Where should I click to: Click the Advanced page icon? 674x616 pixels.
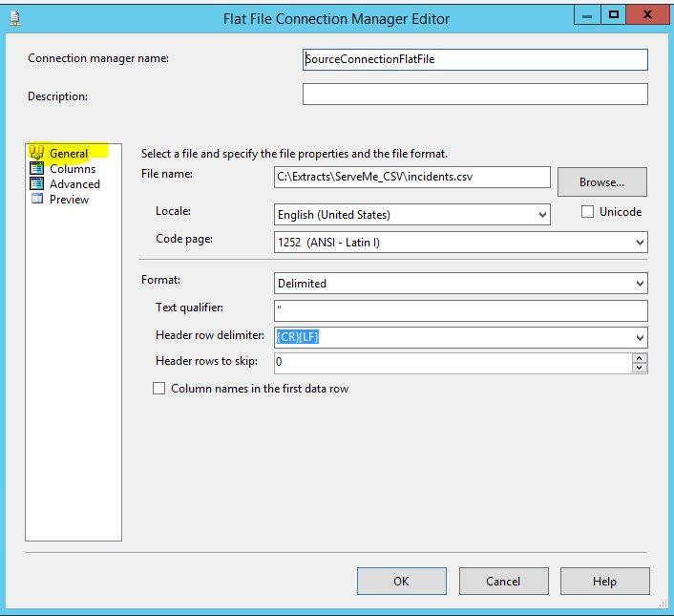(x=36, y=184)
